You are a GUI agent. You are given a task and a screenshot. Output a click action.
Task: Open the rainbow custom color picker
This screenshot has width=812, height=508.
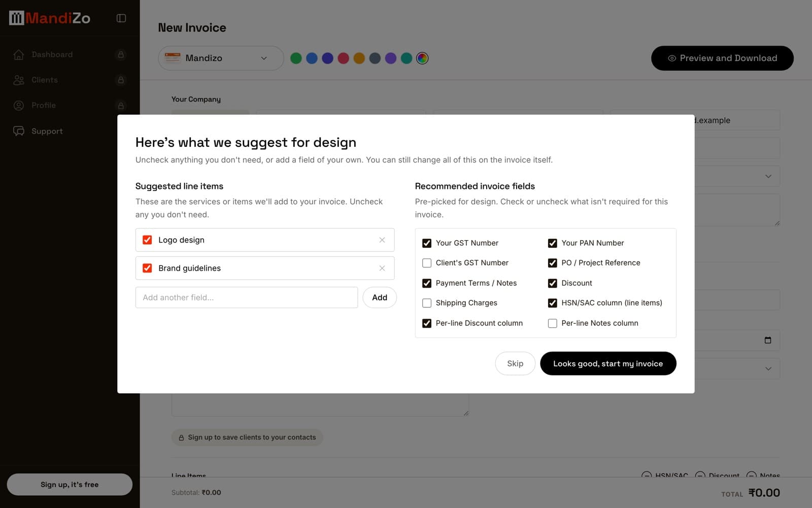(x=422, y=58)
